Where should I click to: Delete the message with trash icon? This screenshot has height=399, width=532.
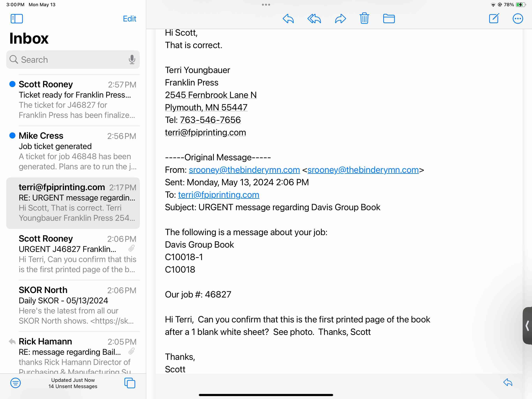coord(364,18)
